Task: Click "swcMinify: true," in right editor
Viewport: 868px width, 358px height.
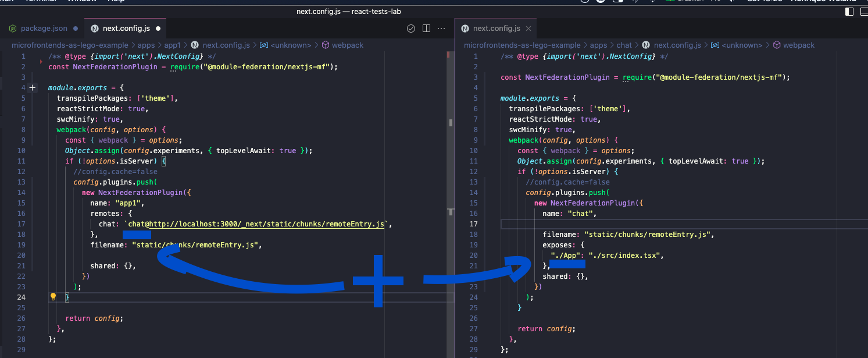Action: pos(541,130)
